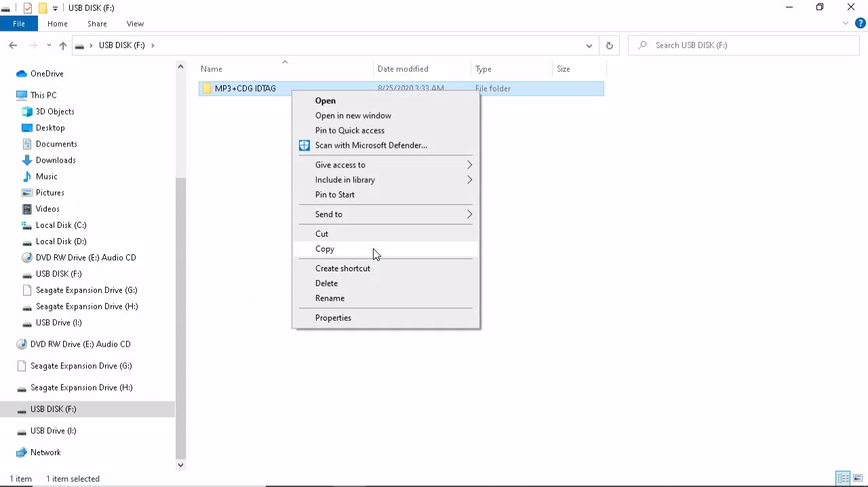Click the chevron after USB DISK (F:) in address bar

coord(153,45)
